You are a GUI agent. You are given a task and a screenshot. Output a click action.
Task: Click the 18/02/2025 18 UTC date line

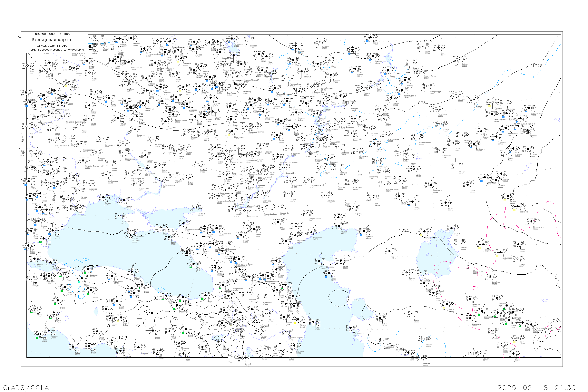coord(52,46)
